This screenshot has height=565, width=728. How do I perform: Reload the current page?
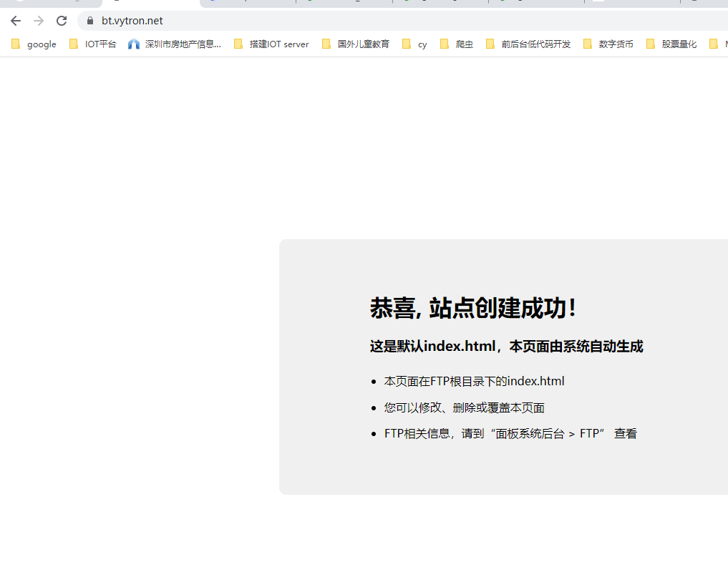[62, 21]
